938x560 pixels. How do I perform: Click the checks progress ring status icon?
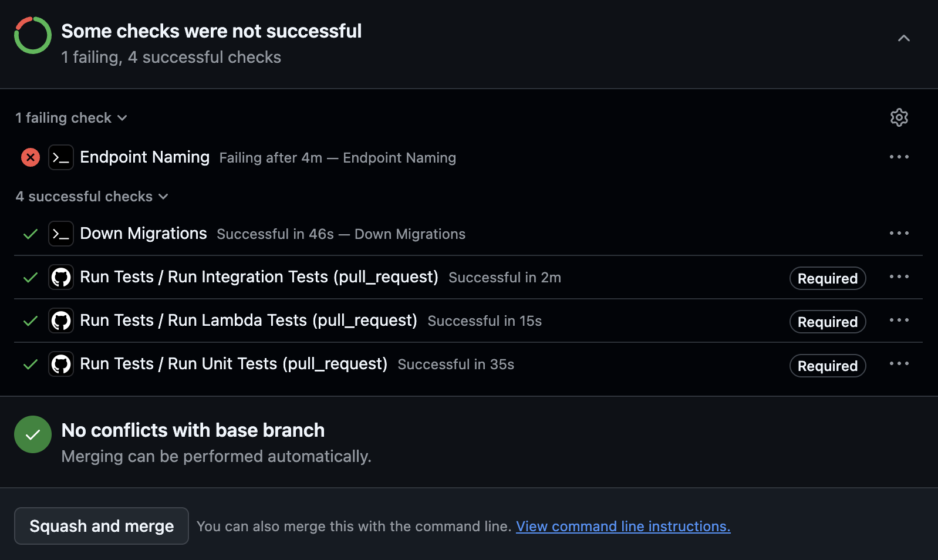pyautogui.click(x=33, y=35)
